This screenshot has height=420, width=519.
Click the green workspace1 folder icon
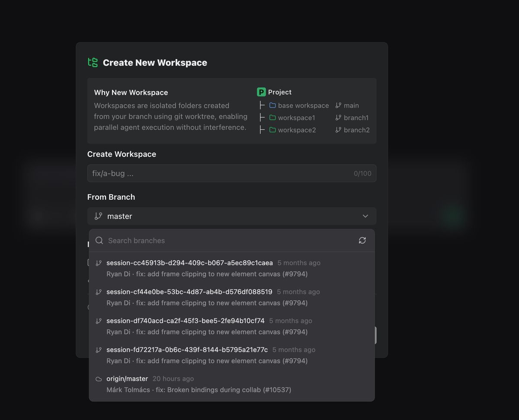(x=272, y=118)
